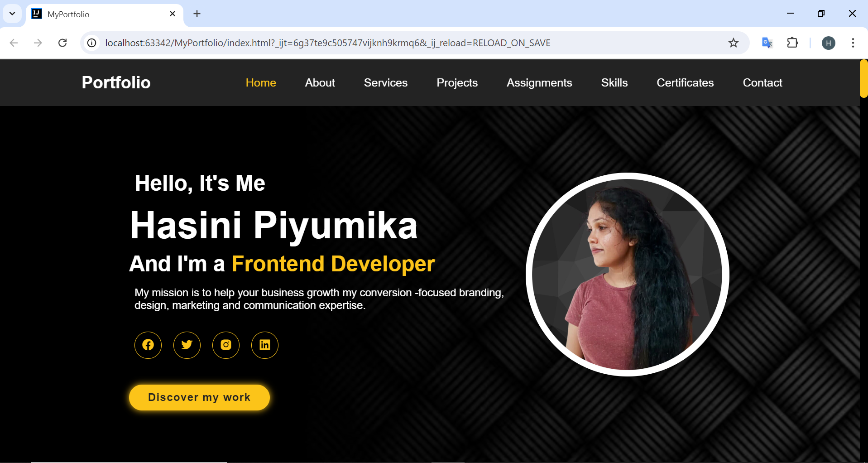Expand the tab search dropdown arrow
This screenshot has height=463, width=868.
[12, 14]
